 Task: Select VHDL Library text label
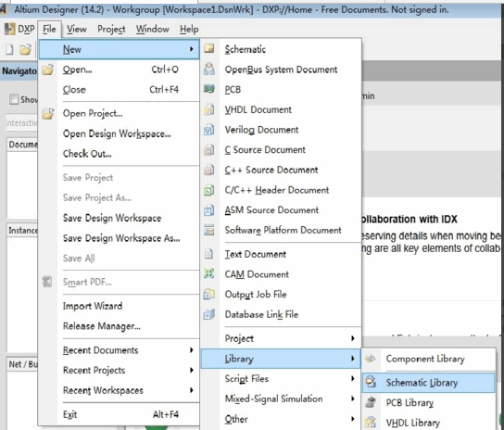(x=413, y=423)
